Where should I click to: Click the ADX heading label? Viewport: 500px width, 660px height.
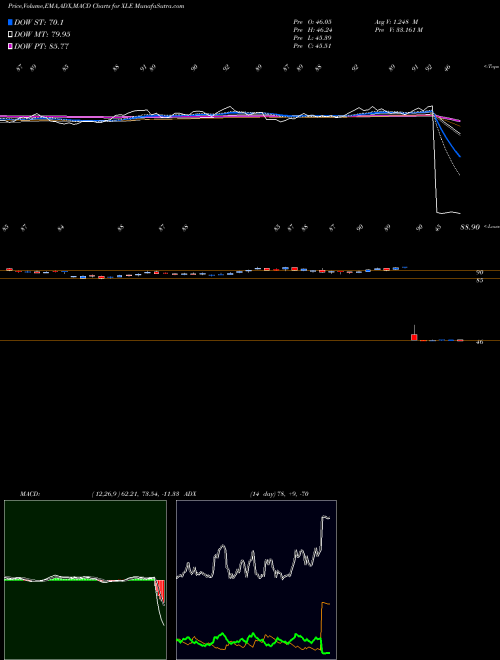[190, 494]
